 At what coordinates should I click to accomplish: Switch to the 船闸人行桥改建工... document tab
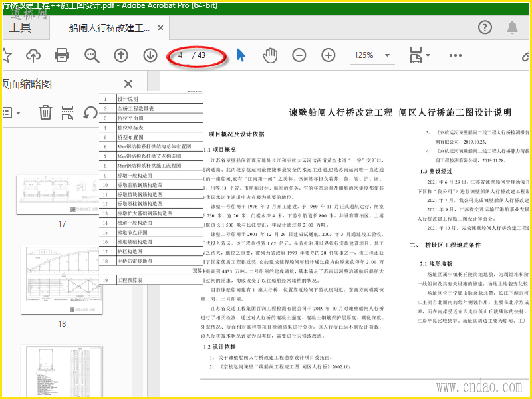click(109, 28)
